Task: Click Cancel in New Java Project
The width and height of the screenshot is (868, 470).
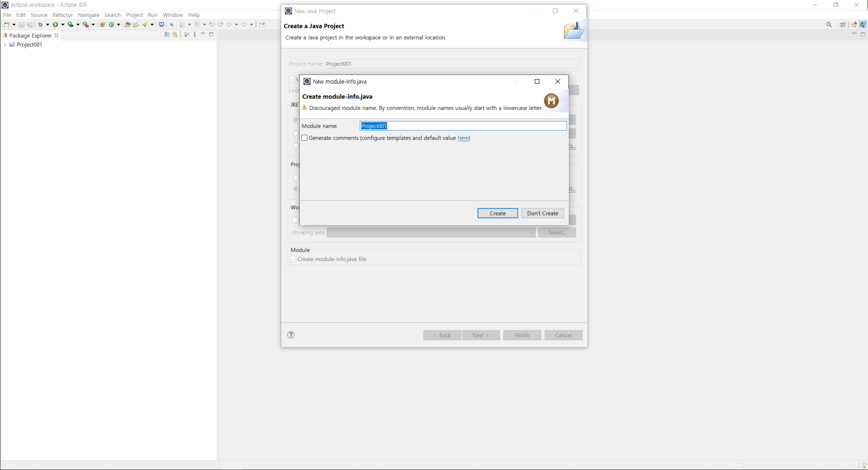Action: point(563,335)
